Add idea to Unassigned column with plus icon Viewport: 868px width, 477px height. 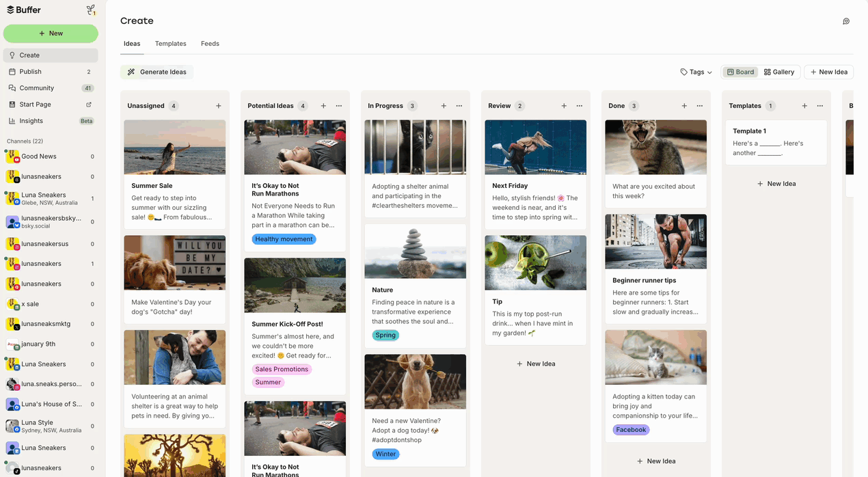[219, 106]
